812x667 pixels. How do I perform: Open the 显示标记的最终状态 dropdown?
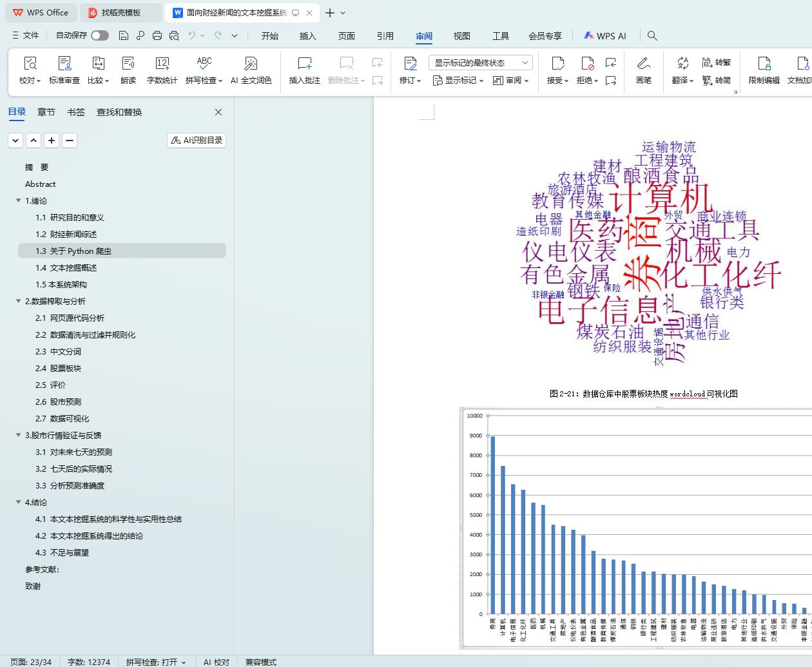(481, 63)
